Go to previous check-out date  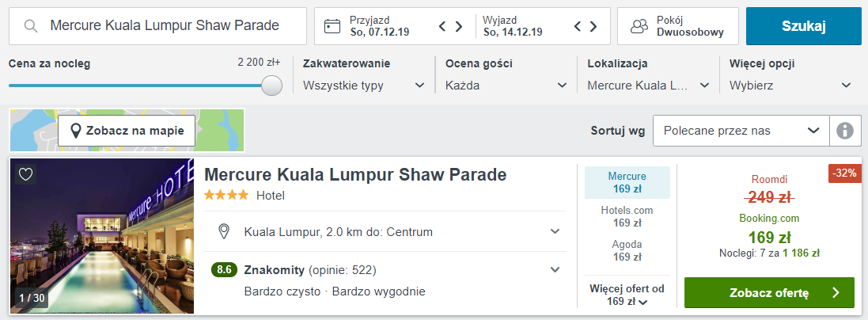click(578, 26)
